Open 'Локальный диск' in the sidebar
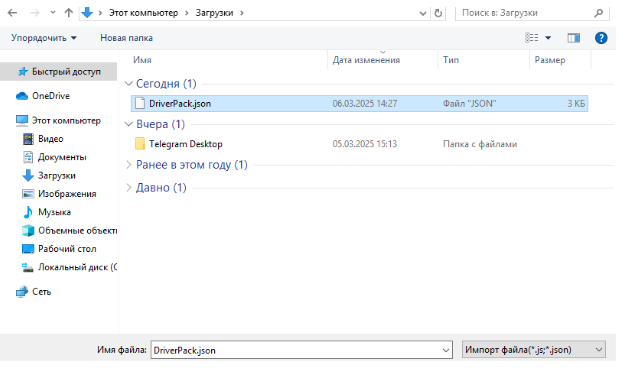The image size is (625, 371). click(x=77, y=267)
